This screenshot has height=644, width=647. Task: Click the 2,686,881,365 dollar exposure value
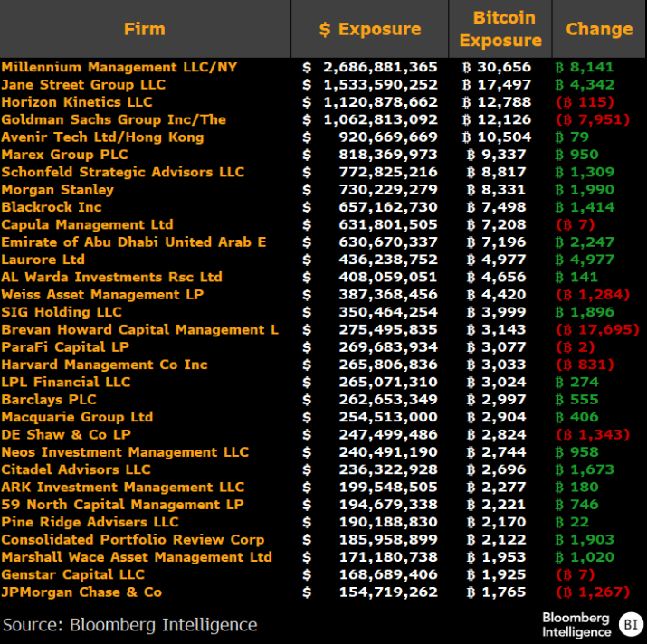pos(380,67)
